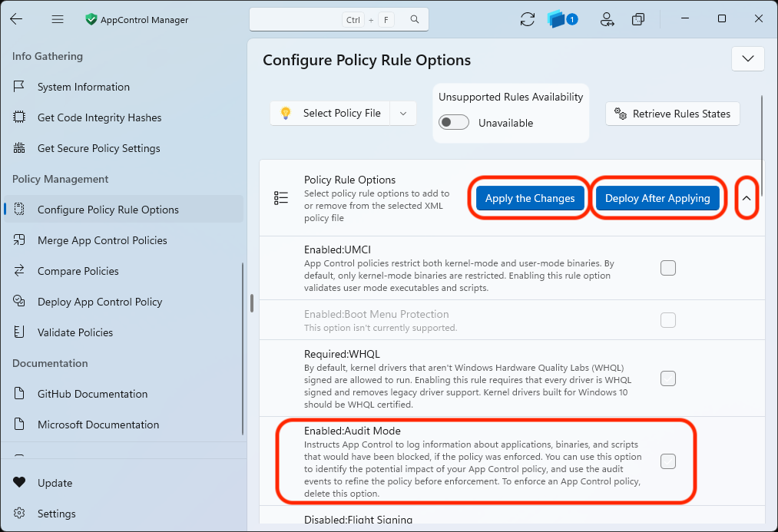Click Apply the Changes button
Screen dimensions: 778x532
click(x=530, y=198)
